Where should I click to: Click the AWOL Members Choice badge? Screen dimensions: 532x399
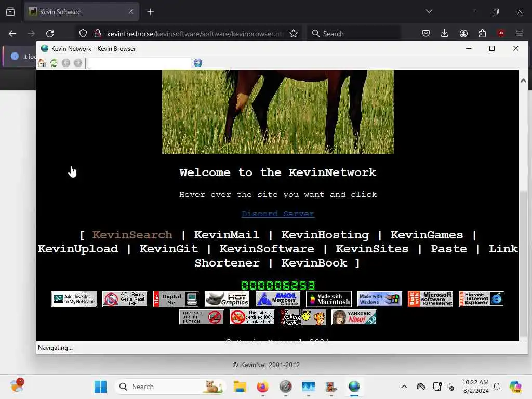click(x=278, y=299)
